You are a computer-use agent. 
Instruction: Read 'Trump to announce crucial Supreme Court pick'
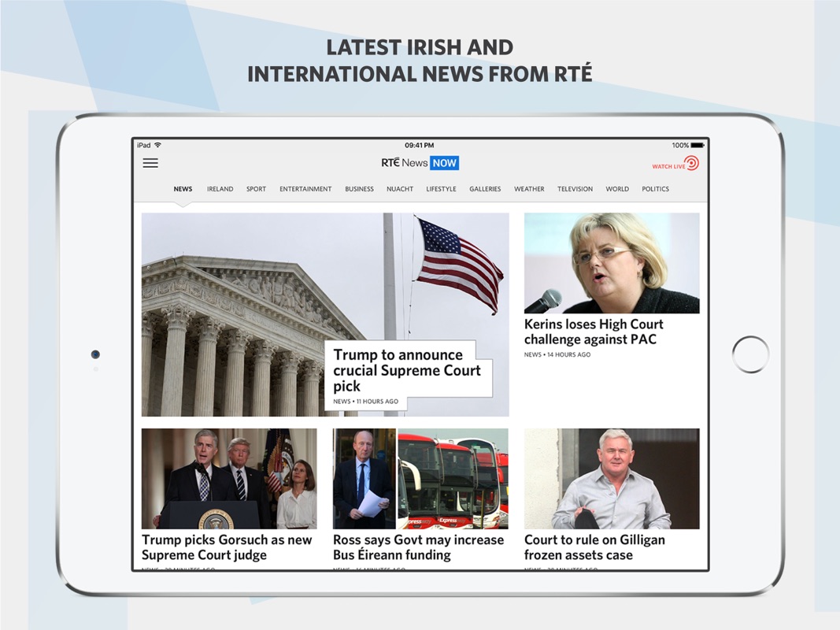pyautogui.click(x=407, y=370)
